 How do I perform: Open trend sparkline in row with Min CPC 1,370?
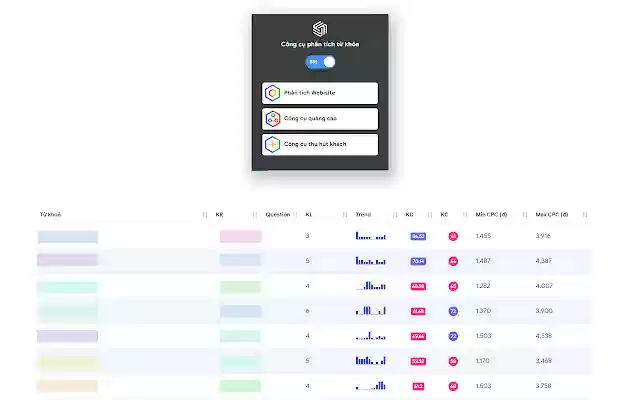[x=371, y=311]
